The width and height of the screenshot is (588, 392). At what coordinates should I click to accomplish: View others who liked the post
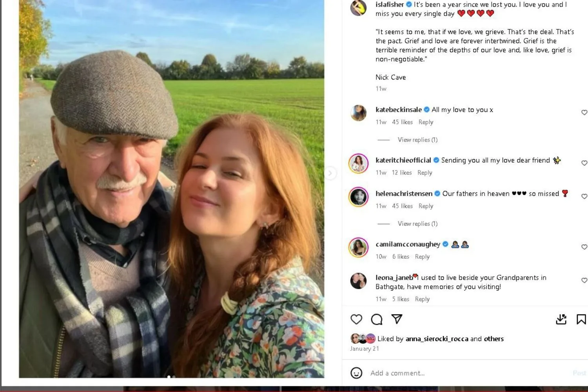click(494, 339)
